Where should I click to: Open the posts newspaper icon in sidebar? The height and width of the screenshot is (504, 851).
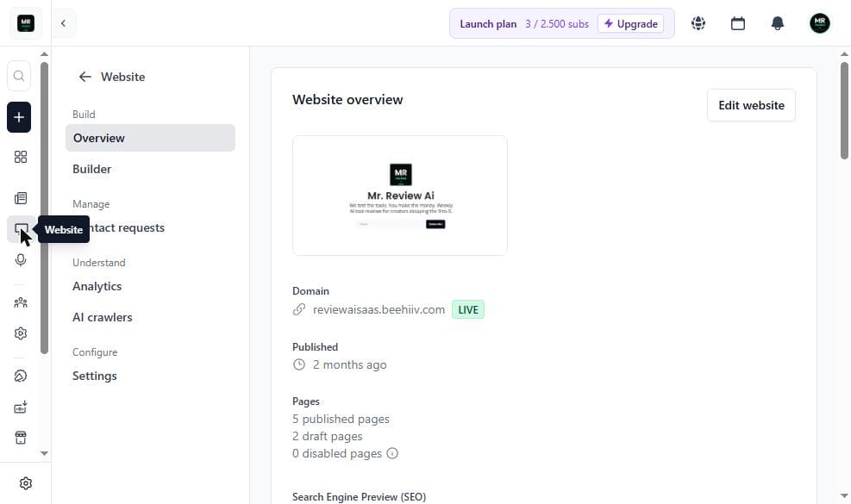click(21, 198)
